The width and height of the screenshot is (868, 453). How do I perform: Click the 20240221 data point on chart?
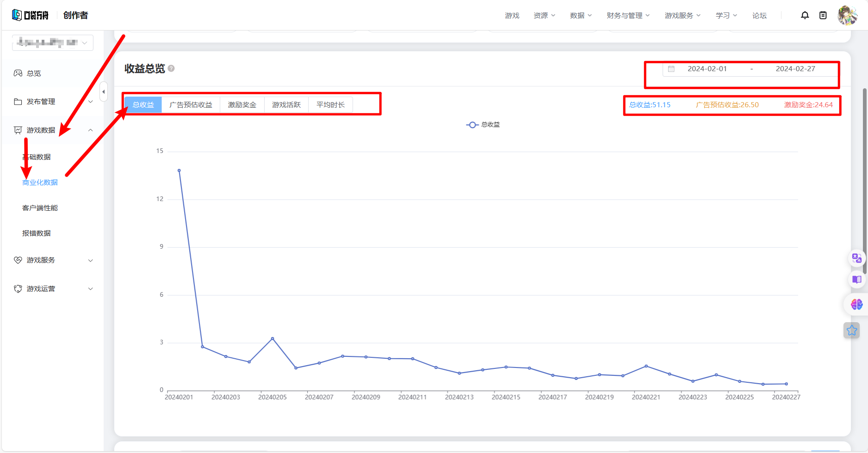pyautogui.click(x=646, y=366)
